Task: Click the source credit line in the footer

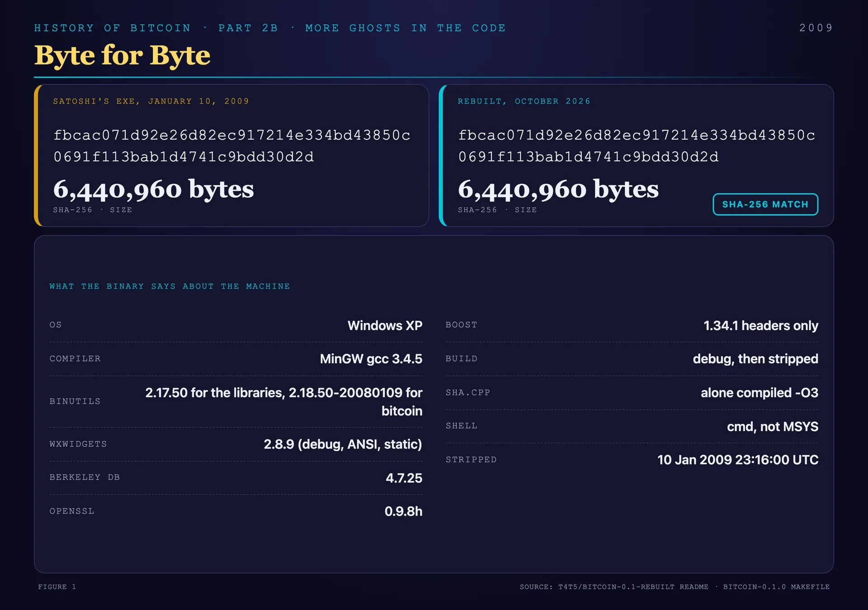Action: click(675, 587)
